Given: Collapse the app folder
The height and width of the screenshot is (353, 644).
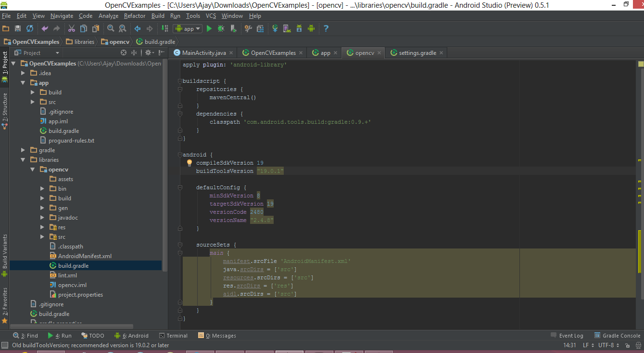Looking at the screenshot, I should [23, 83].
